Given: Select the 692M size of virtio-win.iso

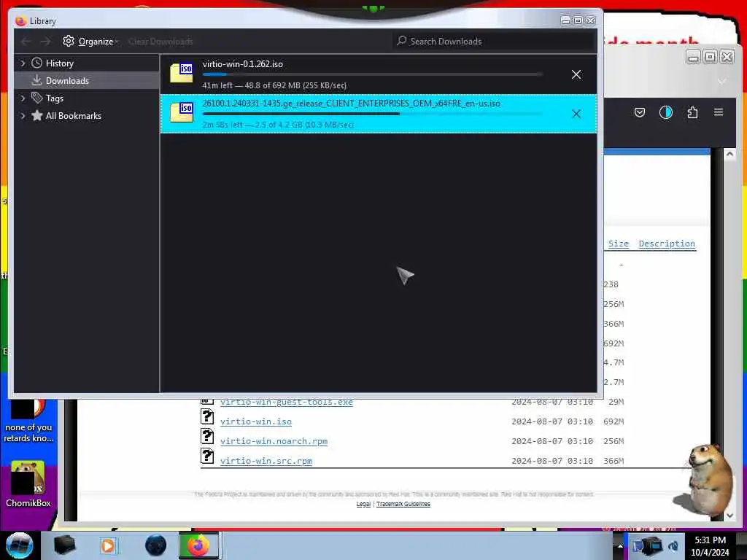Looking at the screenshot, I should [x=613, y=421].
